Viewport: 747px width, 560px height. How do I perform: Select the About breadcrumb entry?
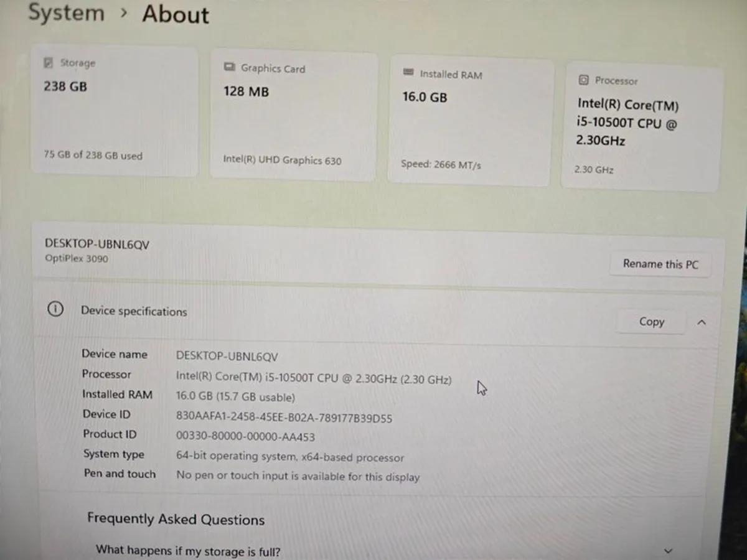point(176,14)
